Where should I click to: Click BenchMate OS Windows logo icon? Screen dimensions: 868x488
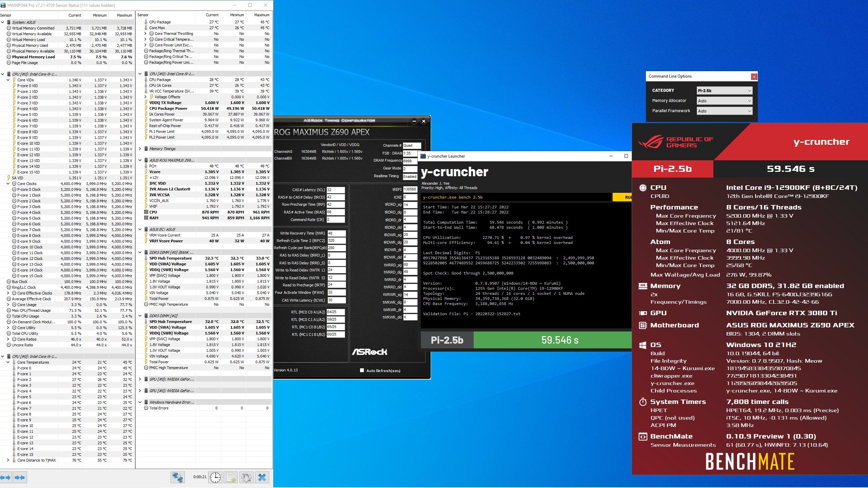tap(643, 345)
